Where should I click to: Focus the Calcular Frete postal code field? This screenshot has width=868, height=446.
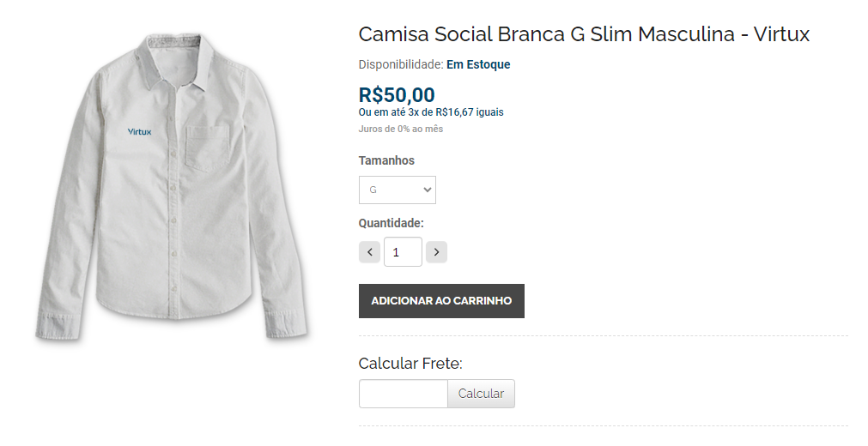click(403, 394)
